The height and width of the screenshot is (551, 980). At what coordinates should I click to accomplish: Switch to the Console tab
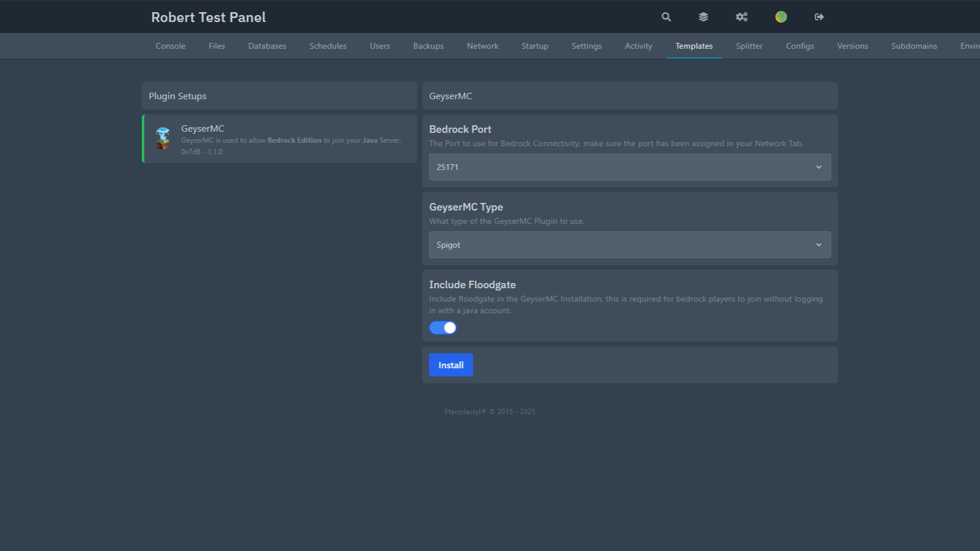(170, 46)
